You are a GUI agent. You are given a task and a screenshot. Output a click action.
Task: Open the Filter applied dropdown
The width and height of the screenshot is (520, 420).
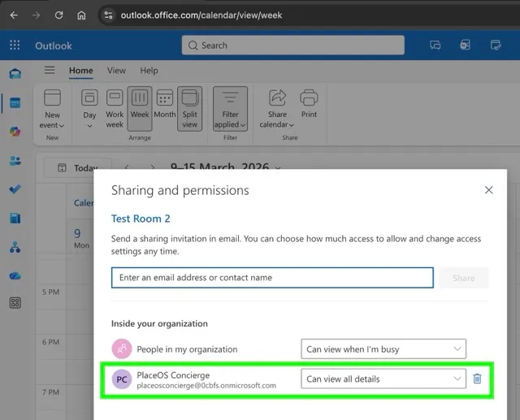(230, 109)
